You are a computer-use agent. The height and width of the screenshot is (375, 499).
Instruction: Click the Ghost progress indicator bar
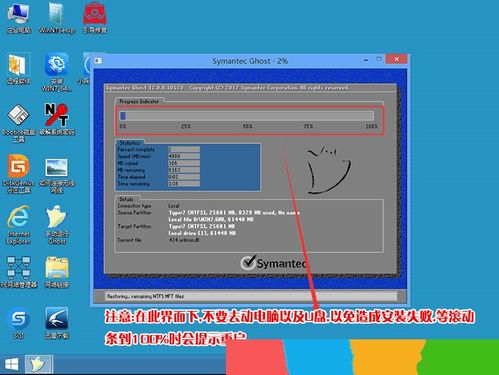pyautogui.click(x=247, y=116)
